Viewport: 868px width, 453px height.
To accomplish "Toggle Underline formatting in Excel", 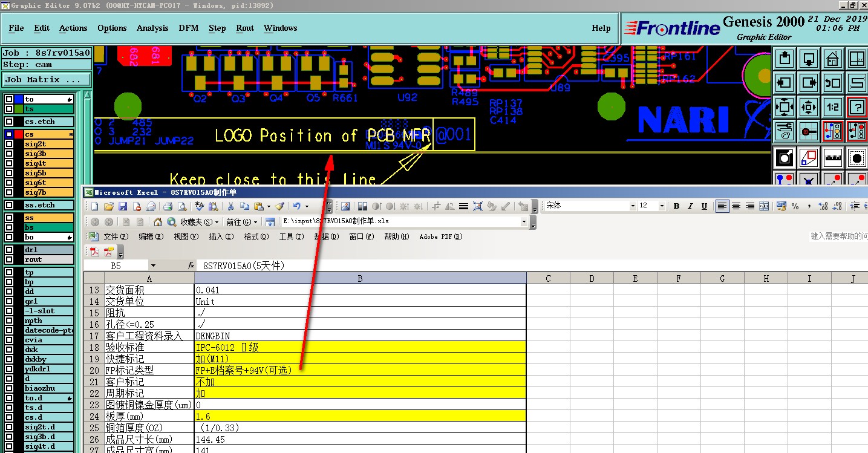I will tap(704, 206).
